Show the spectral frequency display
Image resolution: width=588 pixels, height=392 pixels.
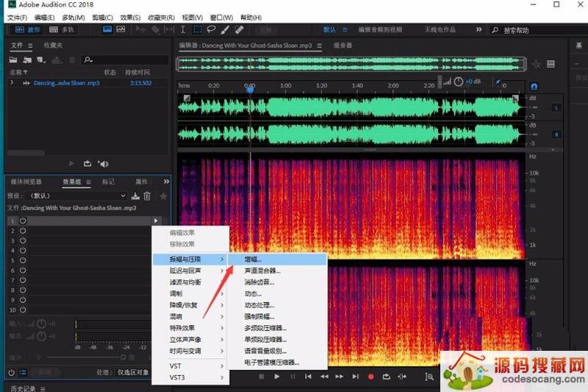click(x=107, y=29)
